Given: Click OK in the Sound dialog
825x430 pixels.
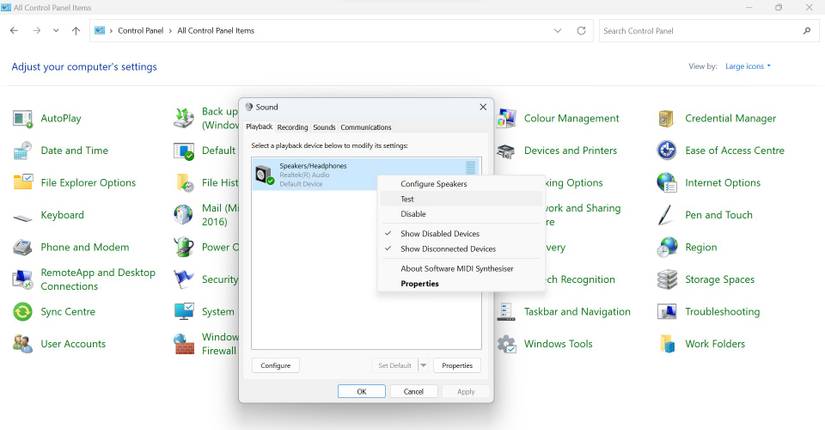Looking at the screenshot, I should click(361, 392).
